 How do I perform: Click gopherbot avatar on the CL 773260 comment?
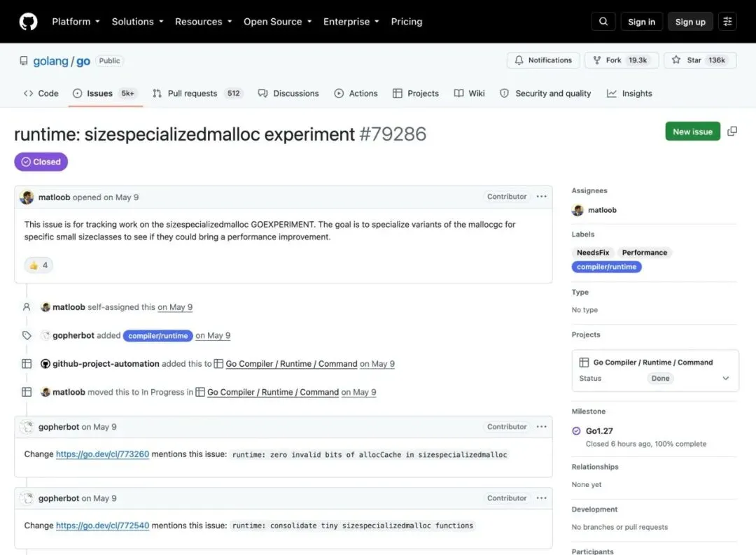pos(27,427)
